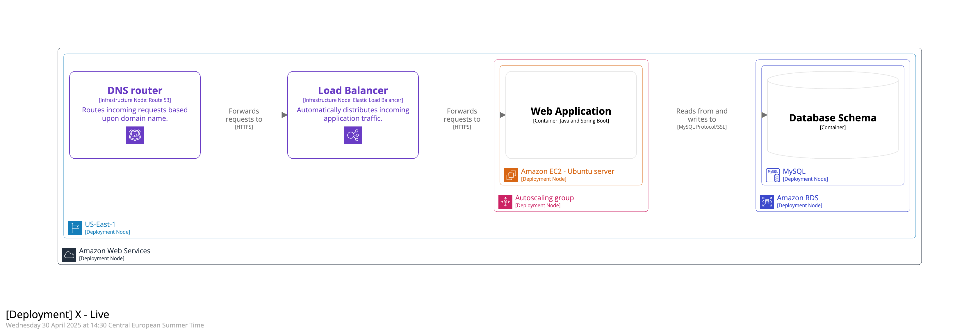Screen dimensions: 980x333
Task: Click 'Automatically distributes incoming' description text
Action: point(353,110)
